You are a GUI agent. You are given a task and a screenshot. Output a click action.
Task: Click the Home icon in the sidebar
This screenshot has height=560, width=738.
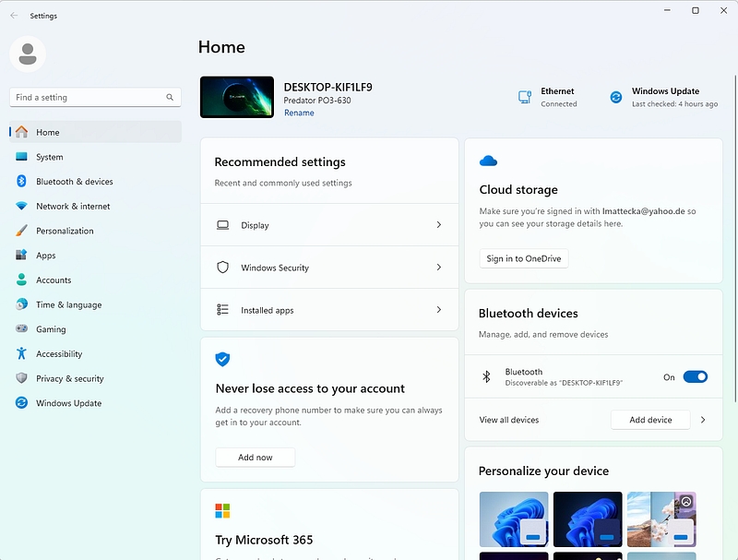21,132
